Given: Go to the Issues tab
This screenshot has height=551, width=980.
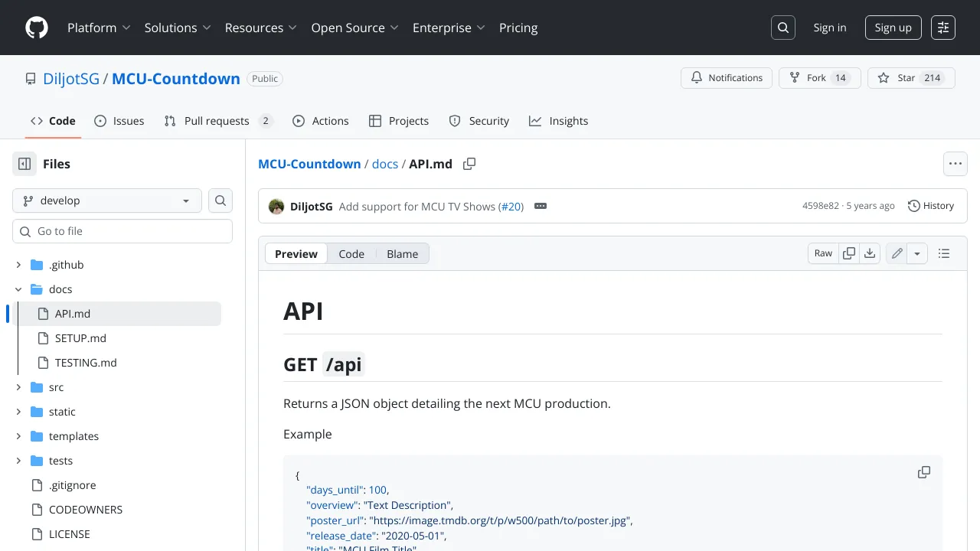Looking at the screenshot, I should point(119,121).
